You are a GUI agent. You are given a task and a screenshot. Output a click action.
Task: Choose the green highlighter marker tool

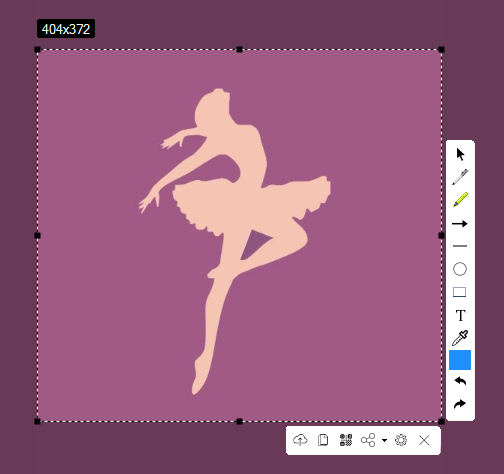(x=460, y=199)
